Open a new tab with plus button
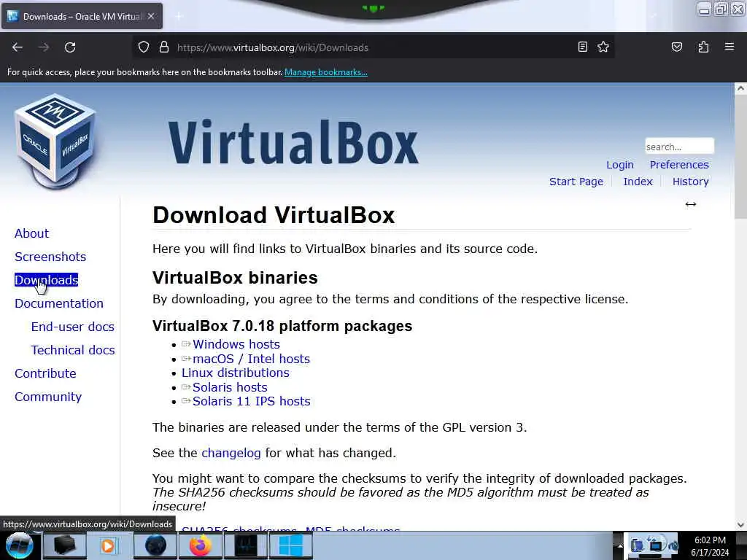747x560 pixels. pyautogui.click(x=179, y=17)
